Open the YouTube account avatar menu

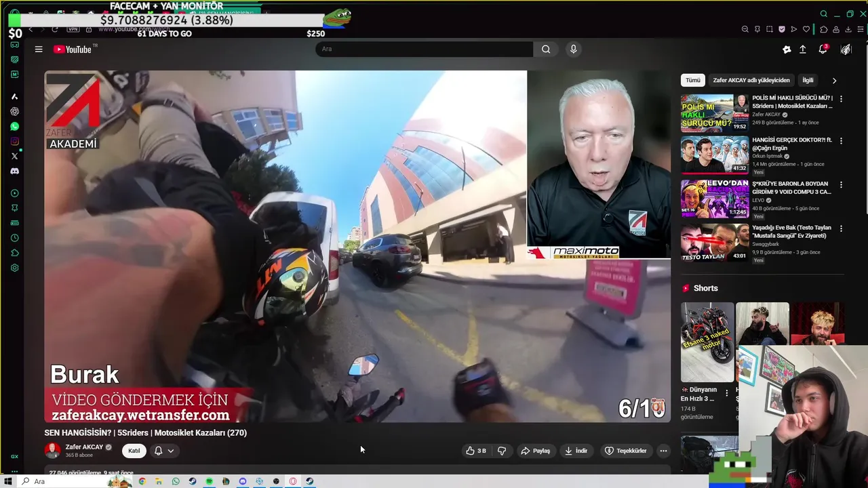pos(846,49)
